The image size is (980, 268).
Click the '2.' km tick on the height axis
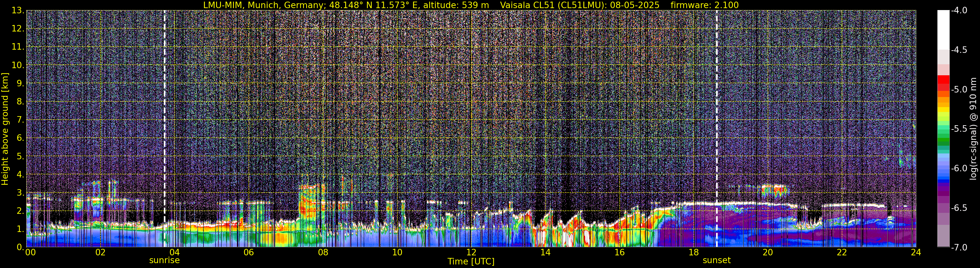point(20,211)
